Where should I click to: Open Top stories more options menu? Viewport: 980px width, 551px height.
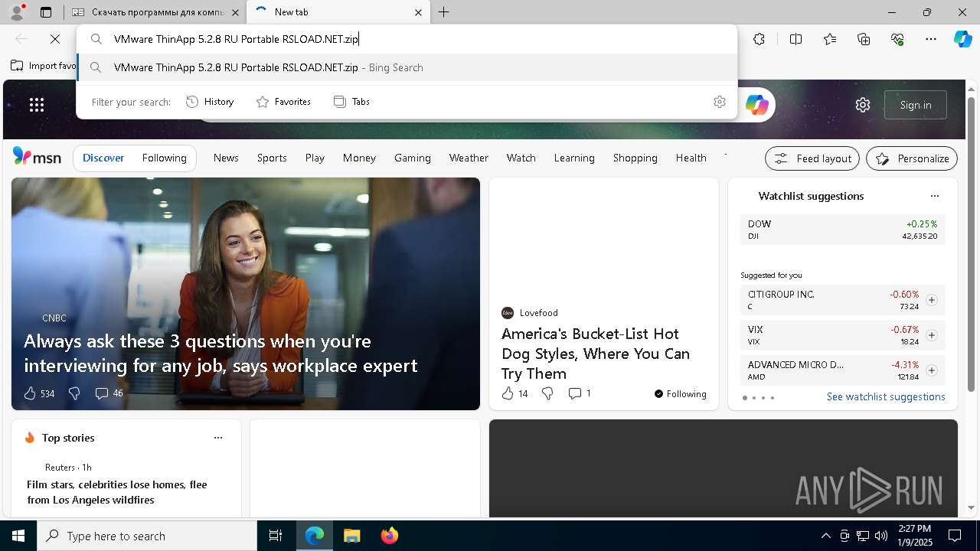(217, 438)
